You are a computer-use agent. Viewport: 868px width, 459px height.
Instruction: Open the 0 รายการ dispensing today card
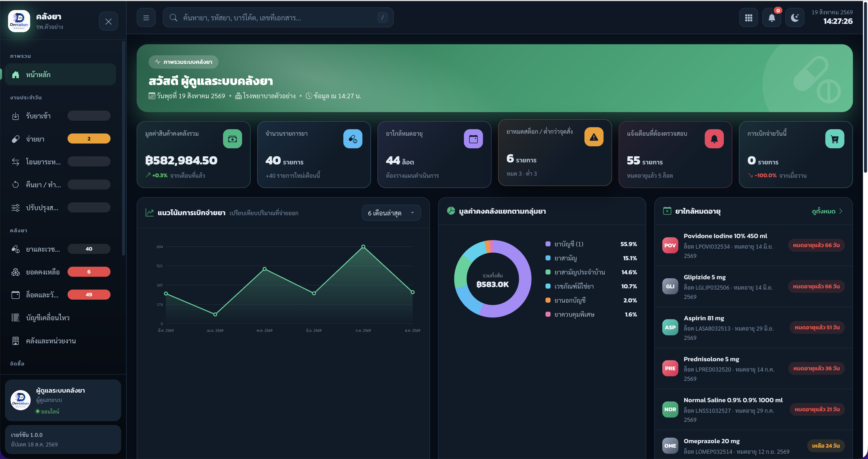pyautogui.click(x=796, y=154)
